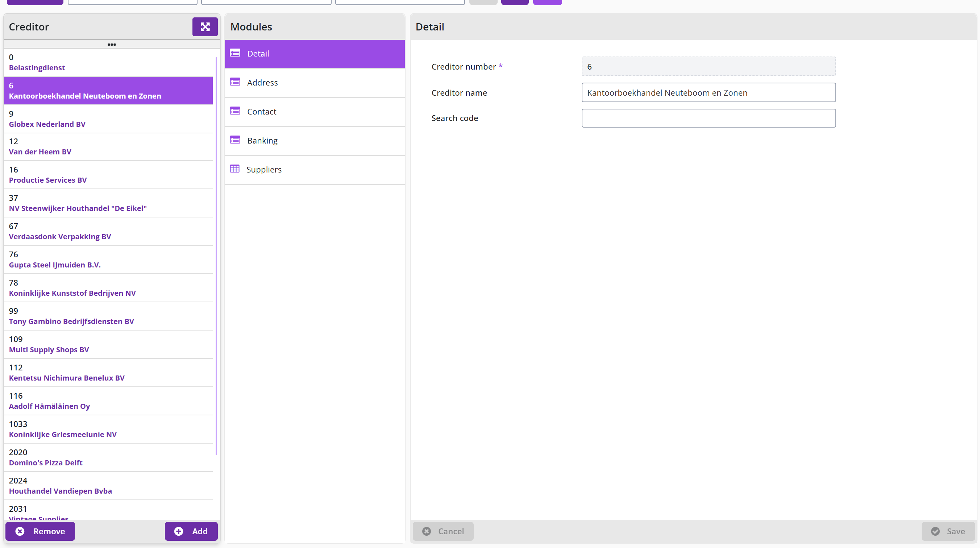Click the Detail module list icon
The width and height of the screenshot is (980, 548).
[235, 53]
